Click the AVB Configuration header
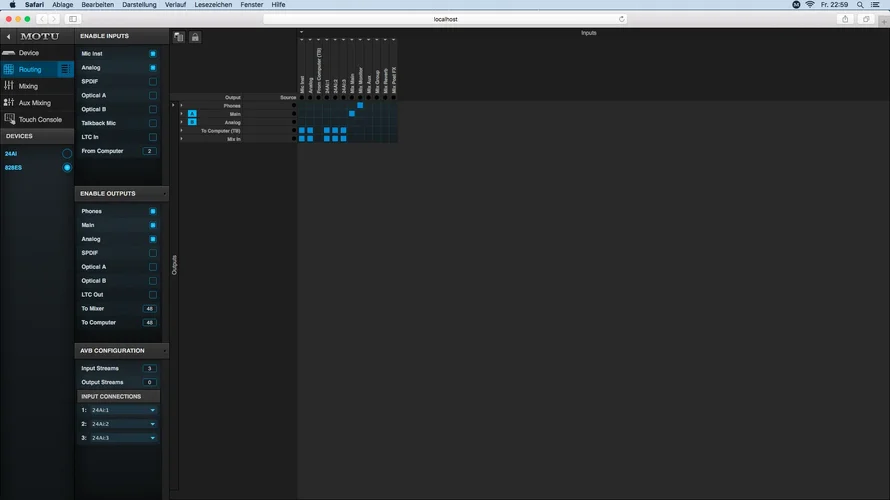The width and height of the screenshot is (890, 500). pyautogui.click(x=121, y=351)
